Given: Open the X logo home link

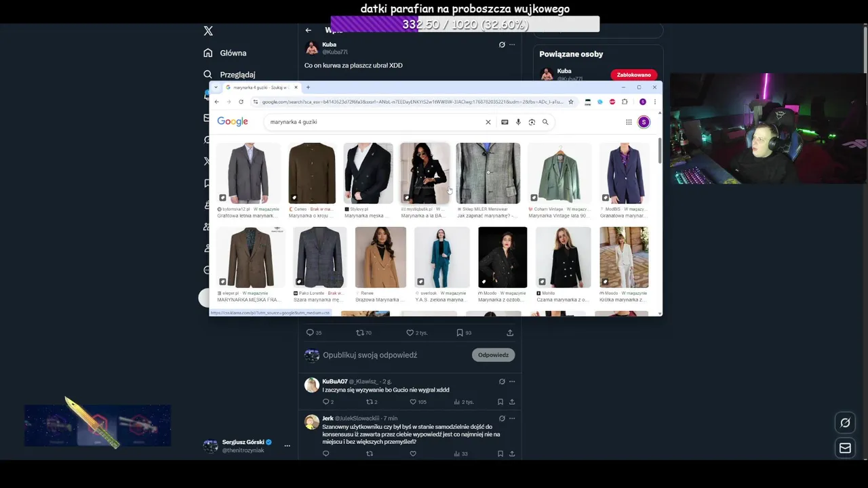Looking at the screenshot, I should pyautogui.click(x=208, y=31).
